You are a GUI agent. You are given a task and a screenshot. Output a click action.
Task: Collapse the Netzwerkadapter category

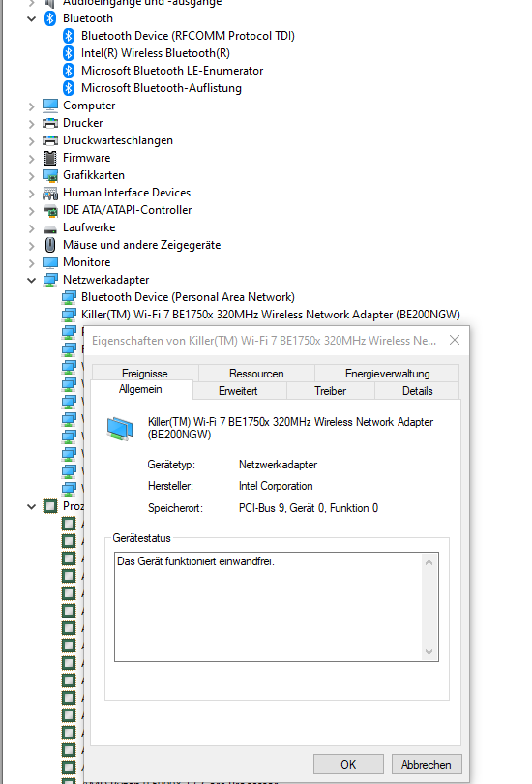(x=32, y=281)
